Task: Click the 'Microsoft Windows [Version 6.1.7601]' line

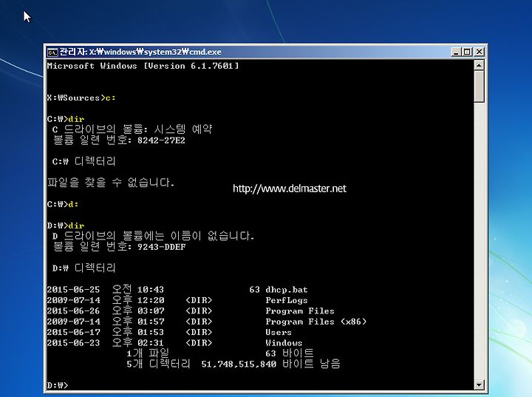Action: click(143, 66)
